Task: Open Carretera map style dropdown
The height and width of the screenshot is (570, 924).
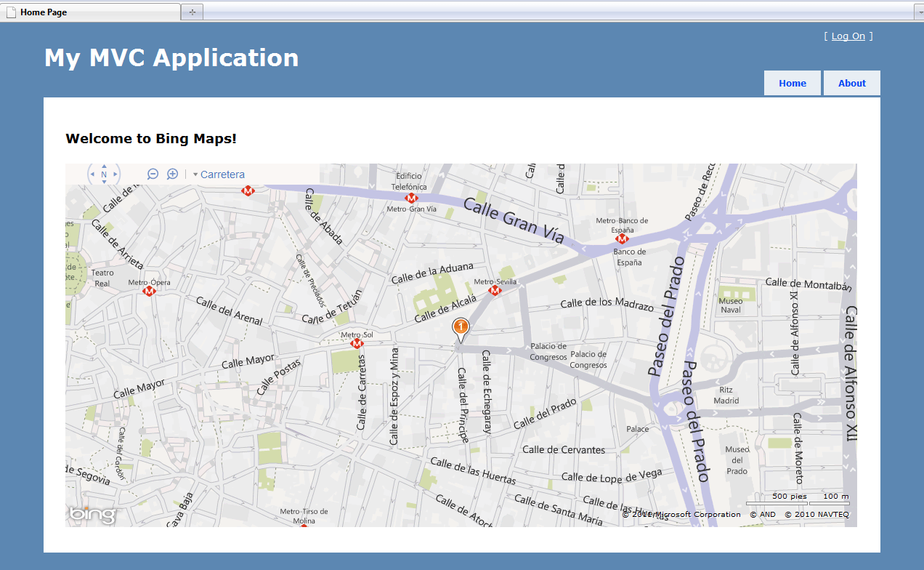Action: click(219, 174)
